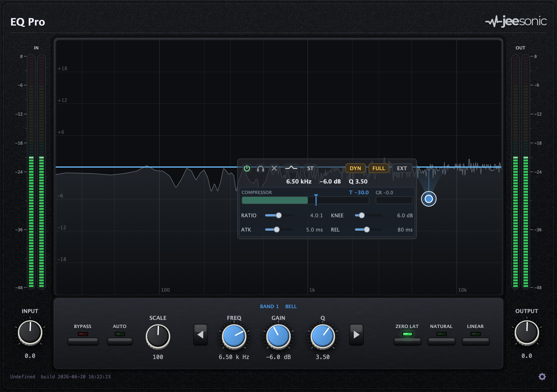Click the EQ Pro title
This screenshot has width=557, height=392.
click(x=28, y=22)
